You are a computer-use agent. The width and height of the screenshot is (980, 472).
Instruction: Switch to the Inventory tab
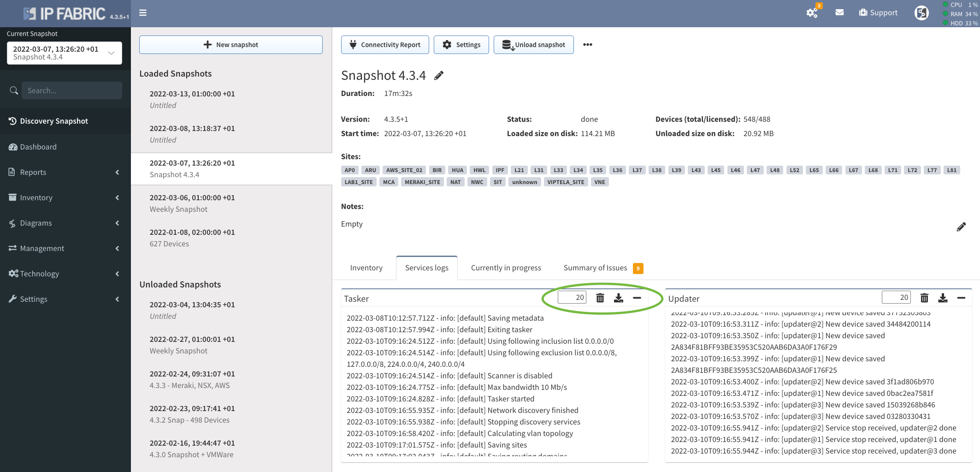click(x=366, y=268)
